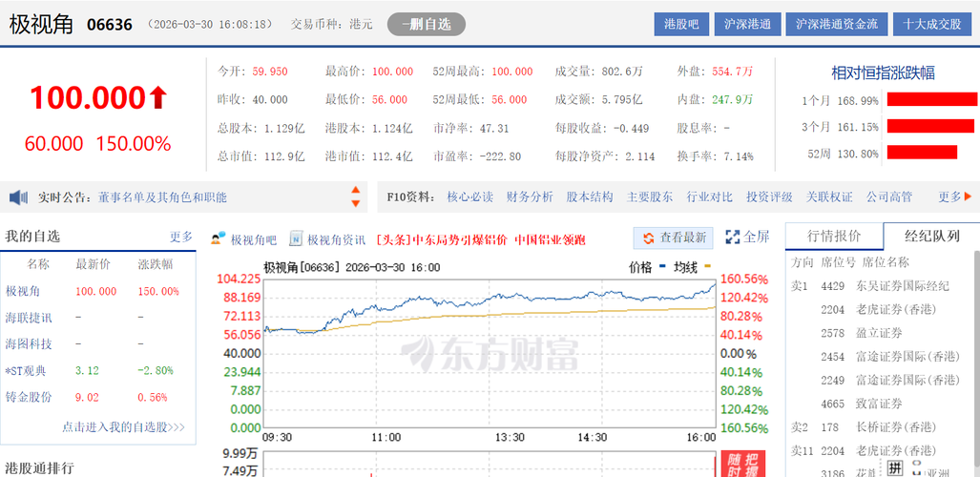This screenshot has width=980, height=477.
Task: Click 点击进入我的自选股 link
Action: 124,427
